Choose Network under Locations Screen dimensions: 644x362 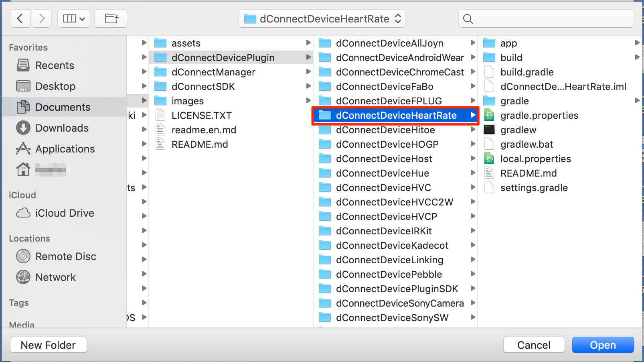(55, 277)
